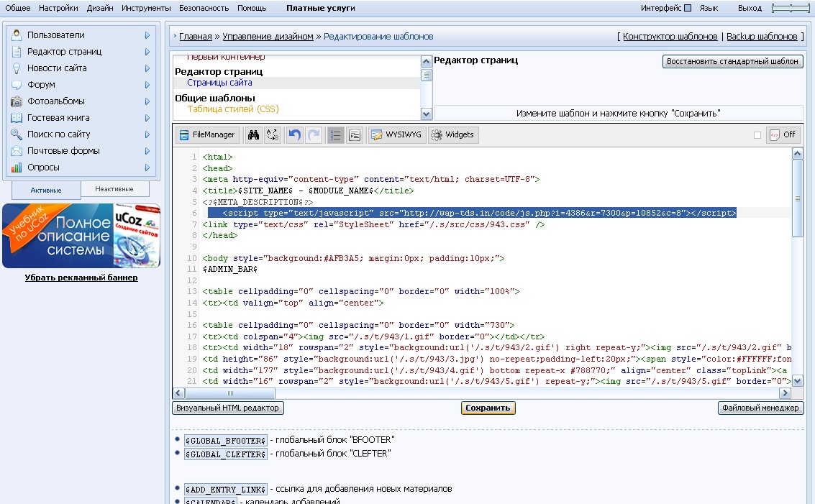Image resolution: width=815 pixels, height=504 pixels.
Task: Toggle the Интерфейс square switch
Action: pyautogui.click(x=688, y=8)
